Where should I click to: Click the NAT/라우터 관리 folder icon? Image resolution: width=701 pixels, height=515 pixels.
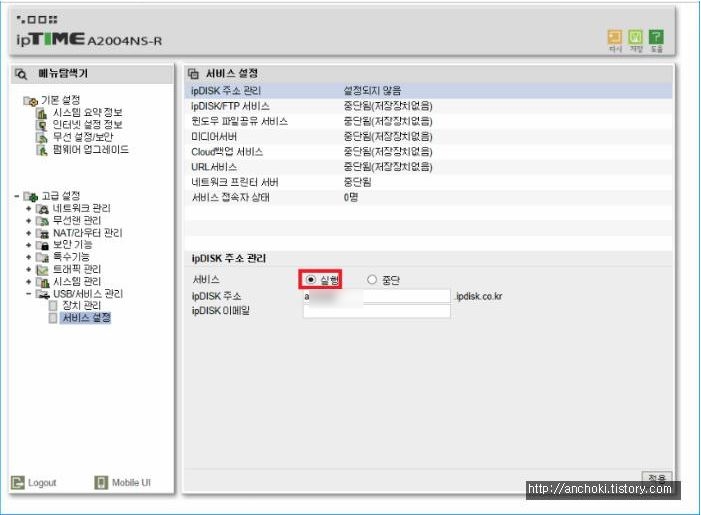tap(42, 233)
